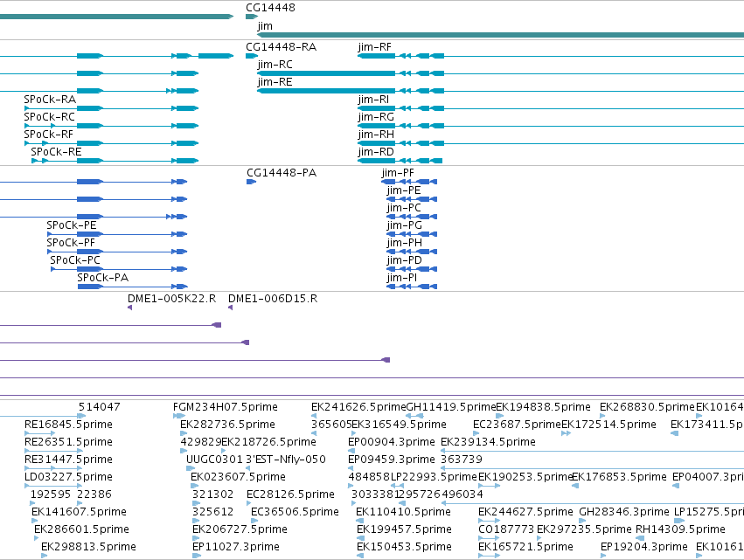Select the jim-PG protein label

point(404,225)
